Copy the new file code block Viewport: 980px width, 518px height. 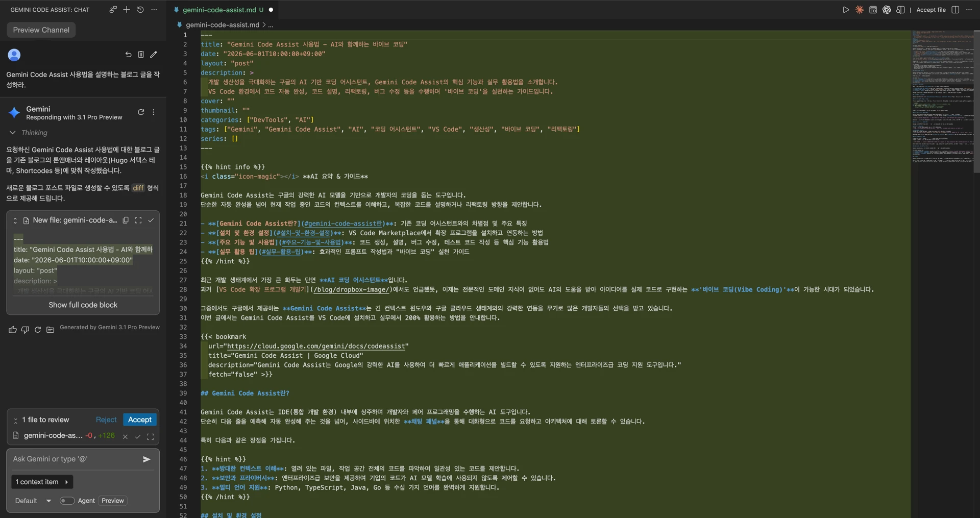[x=126, y=220]
